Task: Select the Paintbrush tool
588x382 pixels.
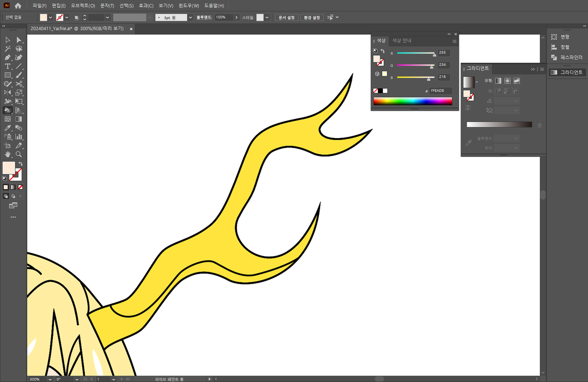Action: [19, 75]
